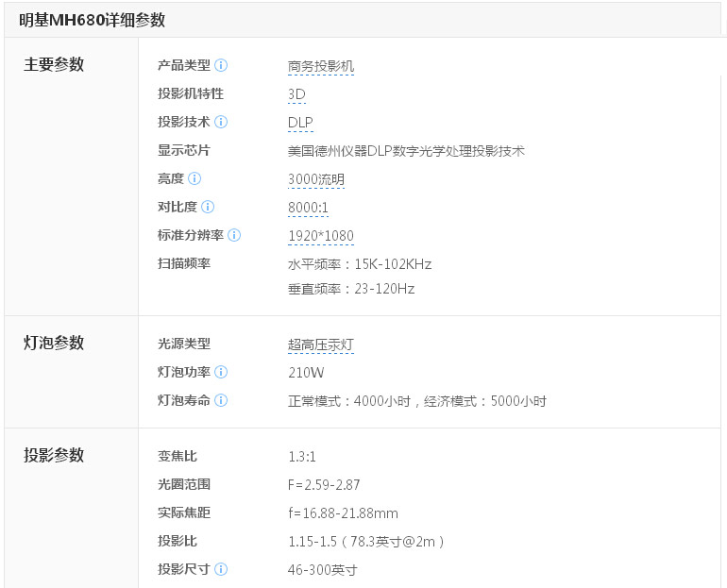The height and width of the screenshot is (588, 727).
Task: Select the 1.15-1.5 throw ratio value
Action: coord(366,542)
